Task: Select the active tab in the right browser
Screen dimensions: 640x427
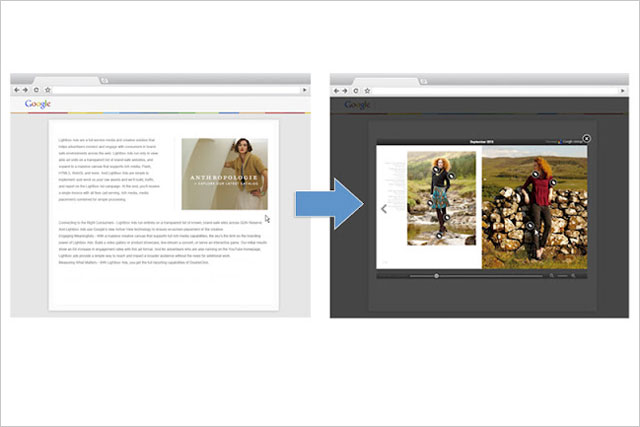Action: tap(386, 81)
